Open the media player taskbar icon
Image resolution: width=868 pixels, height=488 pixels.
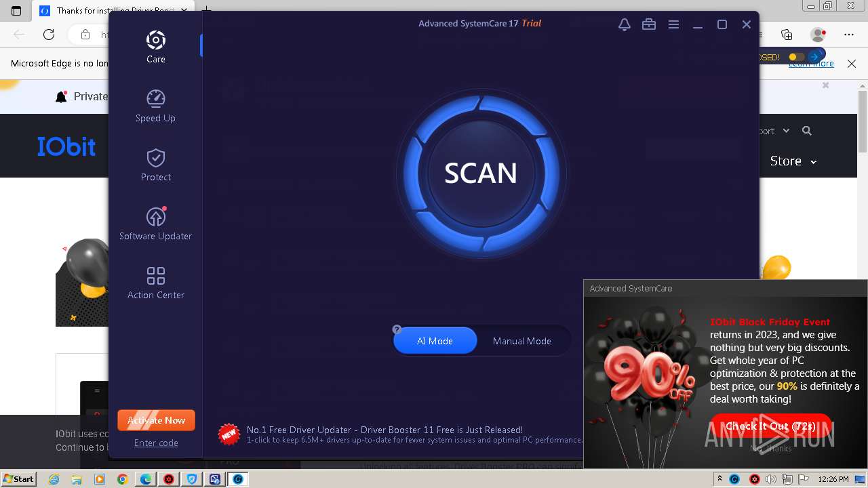pos(100,479)
